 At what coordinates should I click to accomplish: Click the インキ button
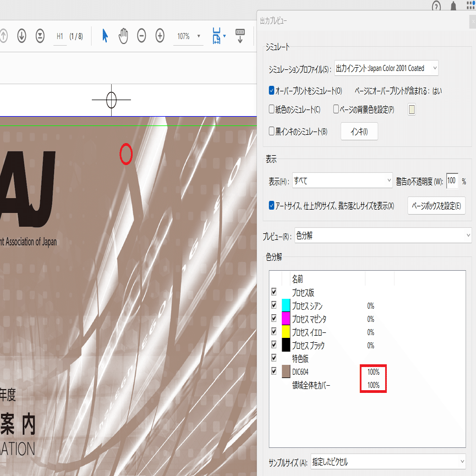pos(359,132)
